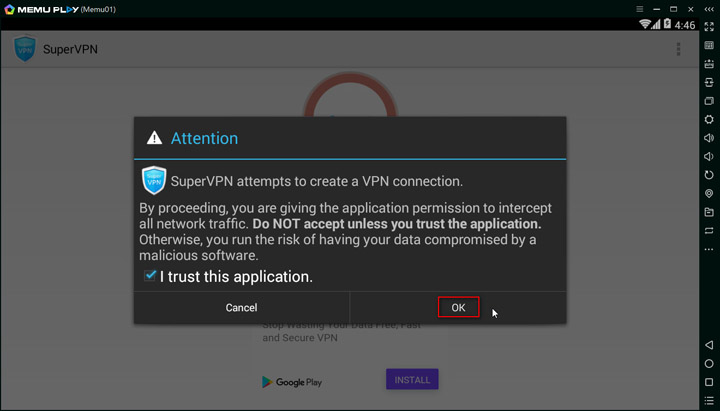
Task: Open MEmu settings gear icon
Action: (709, 119)
